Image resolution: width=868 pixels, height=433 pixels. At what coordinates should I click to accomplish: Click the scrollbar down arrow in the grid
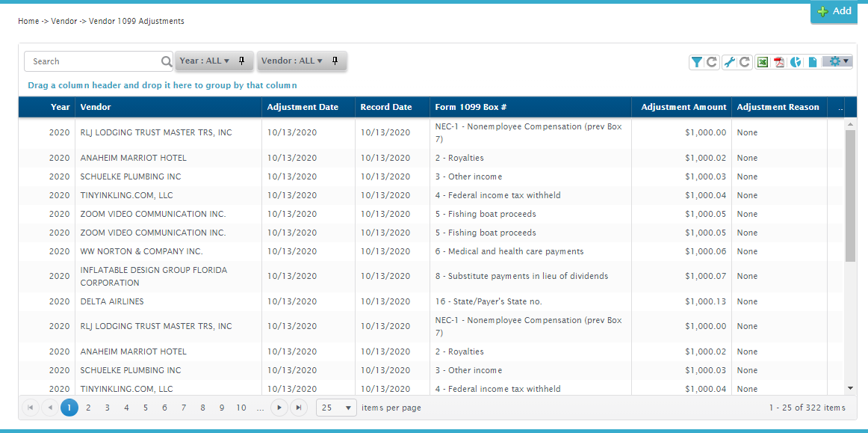850,388
